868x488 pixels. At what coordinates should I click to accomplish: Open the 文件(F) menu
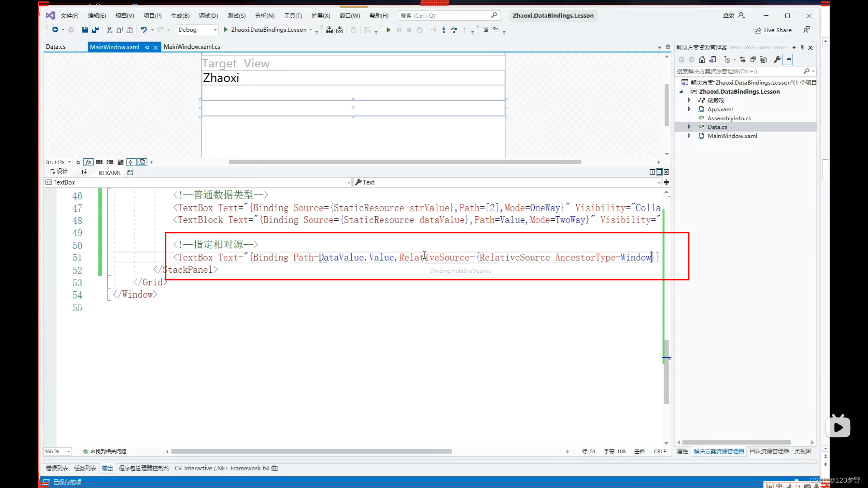[x=70, y=16]
